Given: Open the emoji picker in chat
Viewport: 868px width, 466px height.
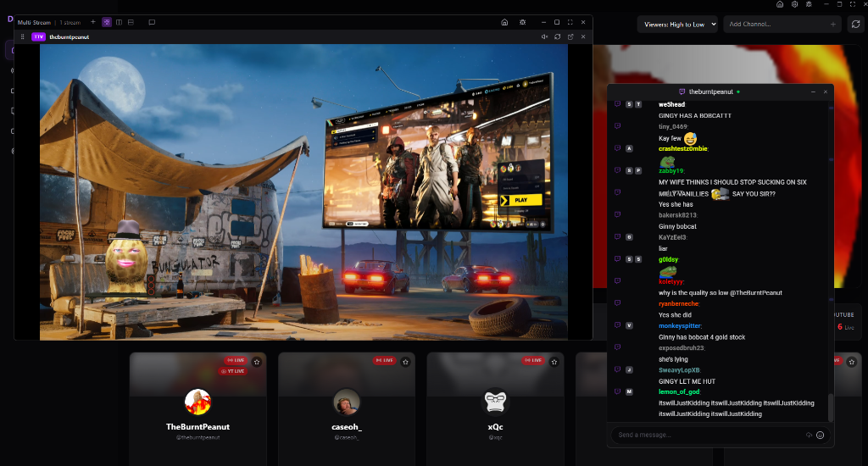Looking at the screenshot, I should click(x=820, y=435).
